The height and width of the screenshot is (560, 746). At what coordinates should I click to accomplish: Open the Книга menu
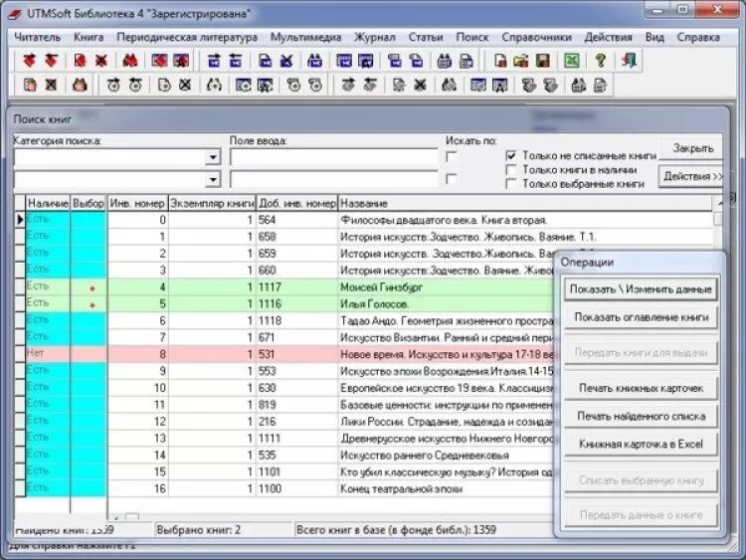pyautogui.click(x=89, y=37)
